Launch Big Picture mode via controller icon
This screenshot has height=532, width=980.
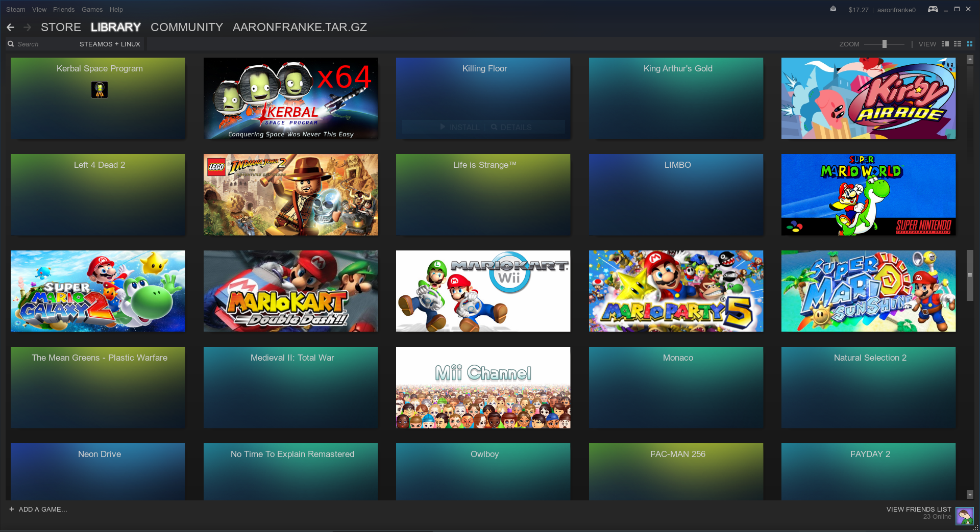point(933,9)
